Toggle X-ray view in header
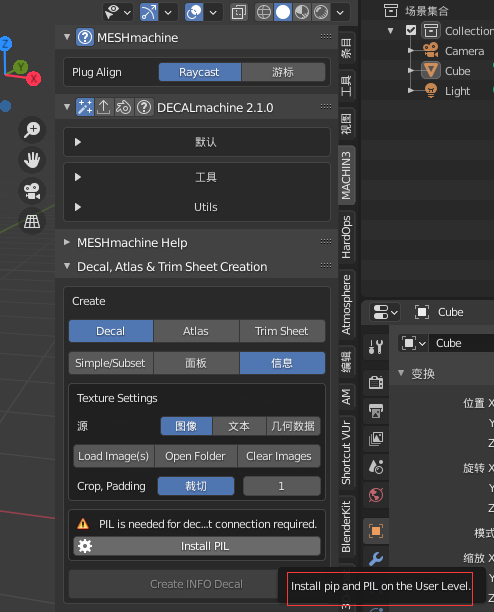The width and height of the screenshot is (494, 612). click(239, 12)
